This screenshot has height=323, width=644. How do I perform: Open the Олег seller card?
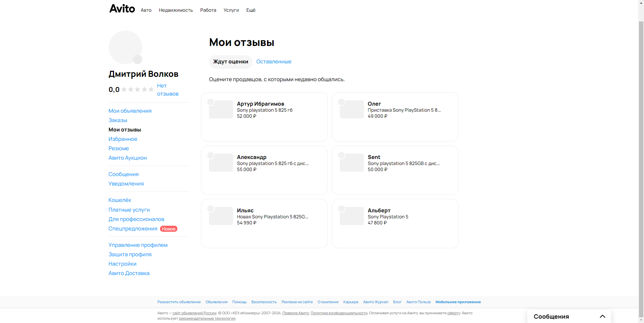pyautogui.click(x=395, y=117)
